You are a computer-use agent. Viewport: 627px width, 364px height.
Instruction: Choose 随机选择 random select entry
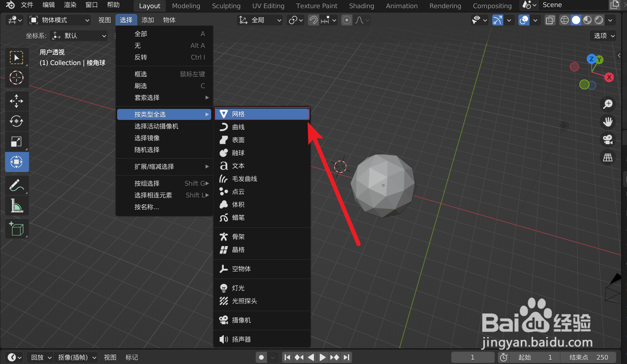(x=164, y=150)
